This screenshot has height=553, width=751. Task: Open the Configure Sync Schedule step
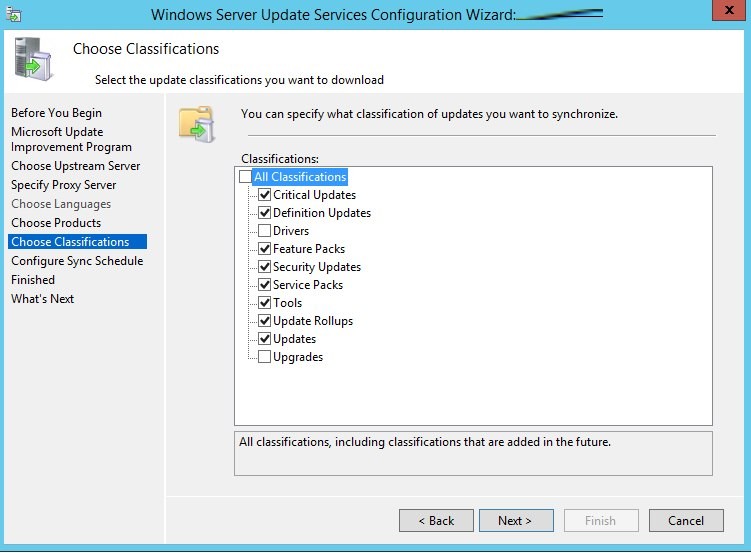(x=77, y=261)
